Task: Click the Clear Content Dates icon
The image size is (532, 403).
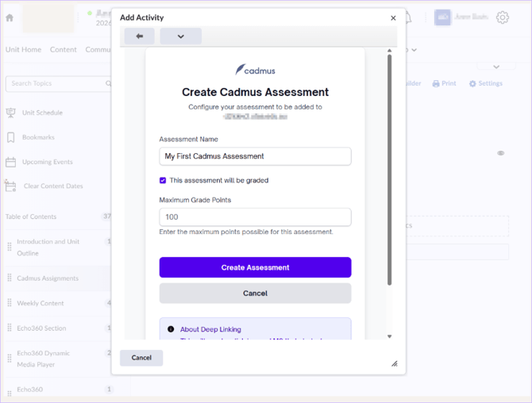Action: pos(10,186)
